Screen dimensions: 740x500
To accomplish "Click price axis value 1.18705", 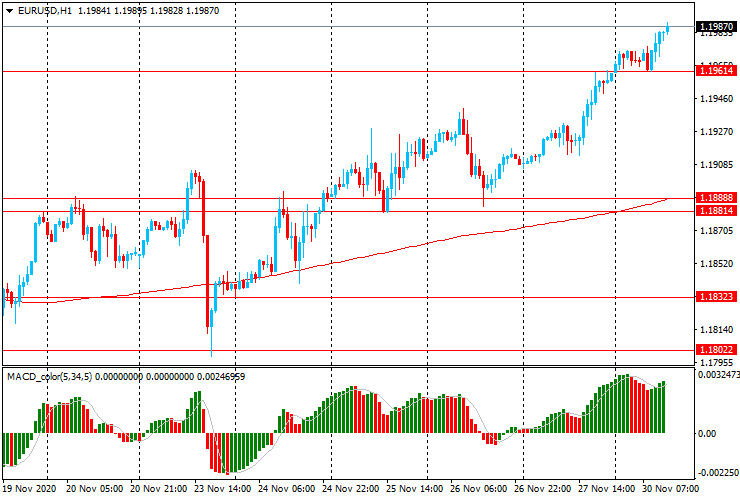I will [717, 231].
